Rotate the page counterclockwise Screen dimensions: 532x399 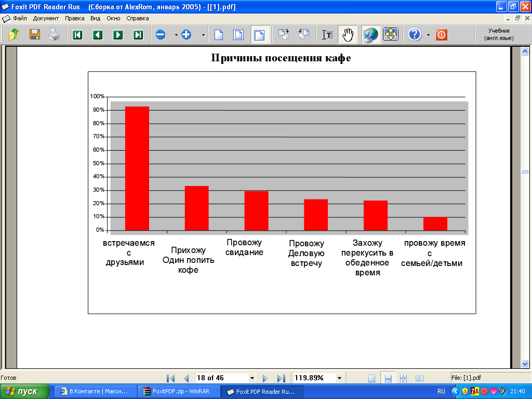click(x=304, y=34)
